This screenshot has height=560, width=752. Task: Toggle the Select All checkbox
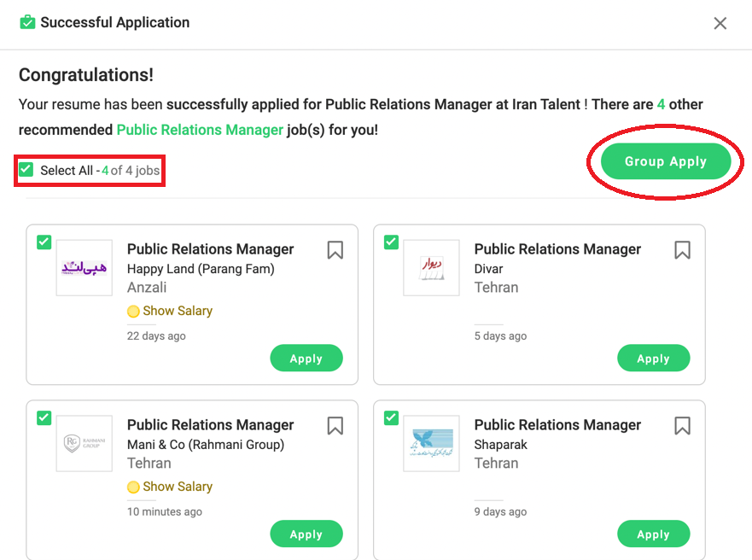coord(26,170)
